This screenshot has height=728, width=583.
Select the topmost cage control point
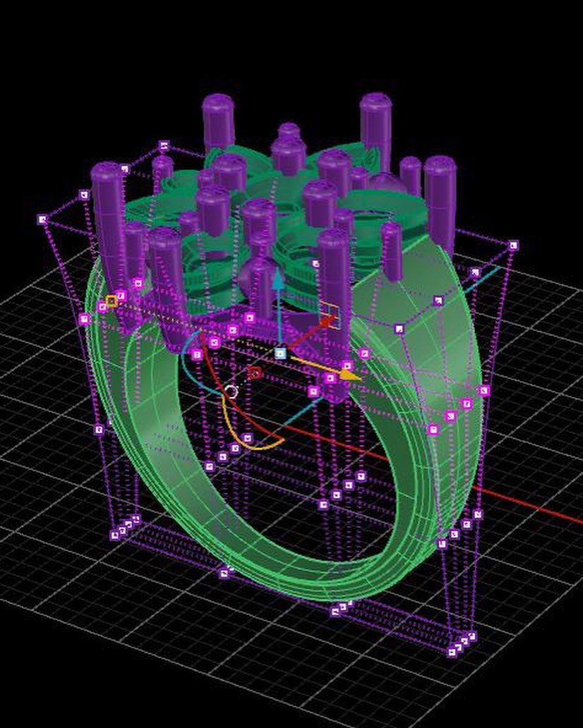[164, 146]
